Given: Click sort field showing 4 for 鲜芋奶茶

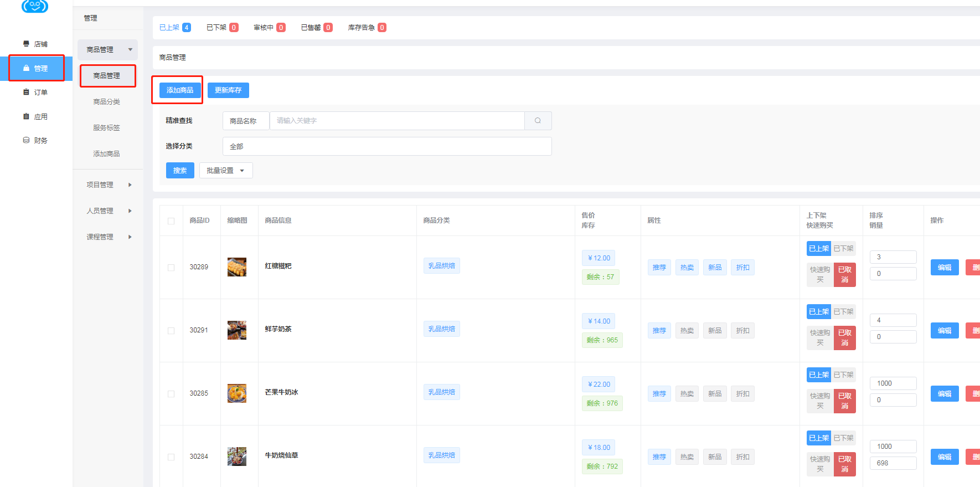Looking at the screenshot, I should [x=893, y=320].
